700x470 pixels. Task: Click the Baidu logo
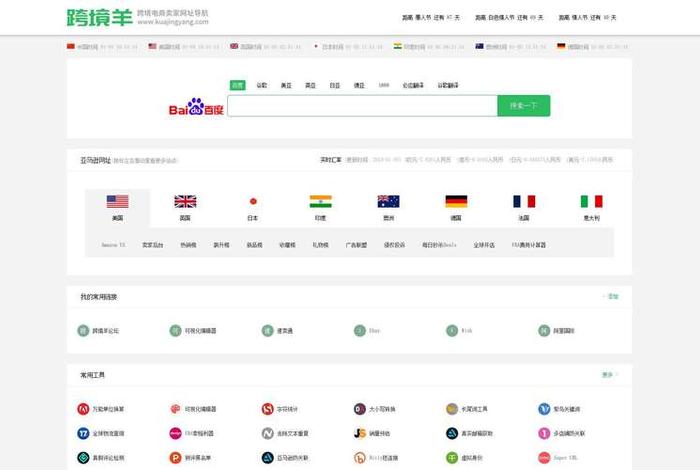(196, 107)
